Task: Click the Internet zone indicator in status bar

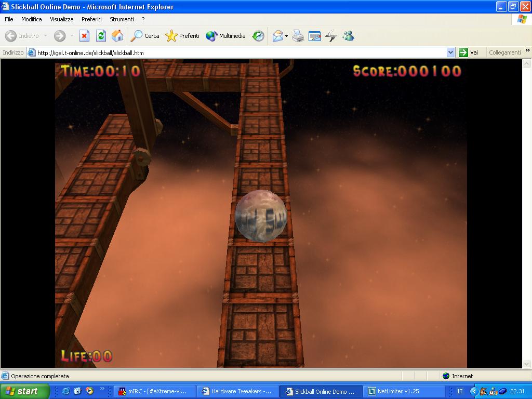Action: 458,376
